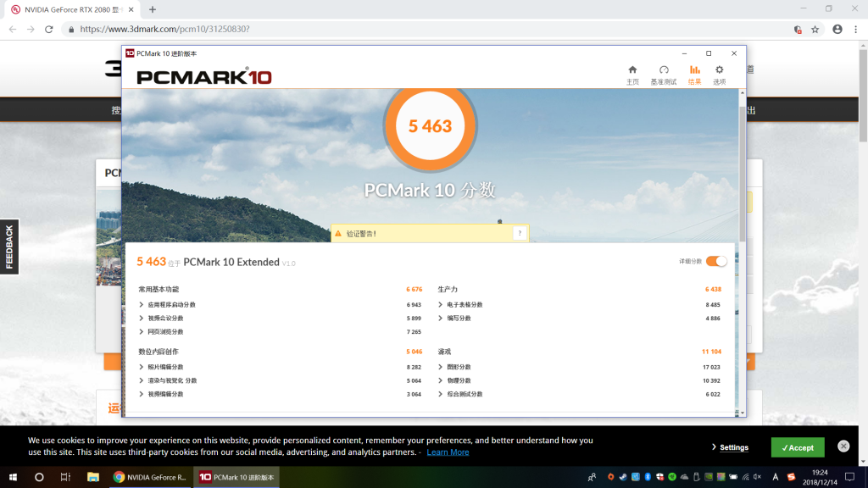Accept cookies with the green Accept button
Viewport: 868px width, 488px height.
click(796, 446)
